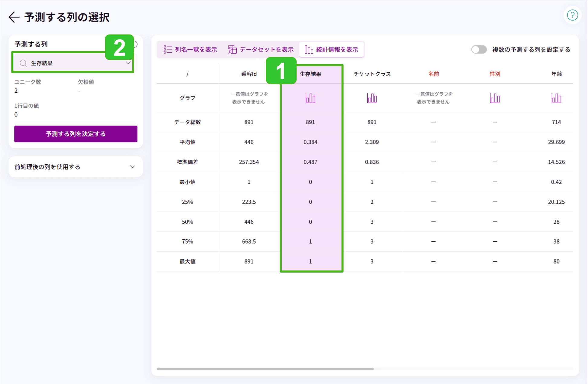This screenshot has width=588, height=384.
Task: Click the 50% row label
Action: click(x=187, y=222)
